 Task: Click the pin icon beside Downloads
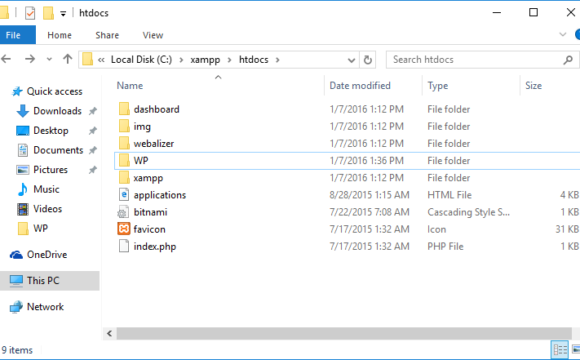click(x=92, y=111)
